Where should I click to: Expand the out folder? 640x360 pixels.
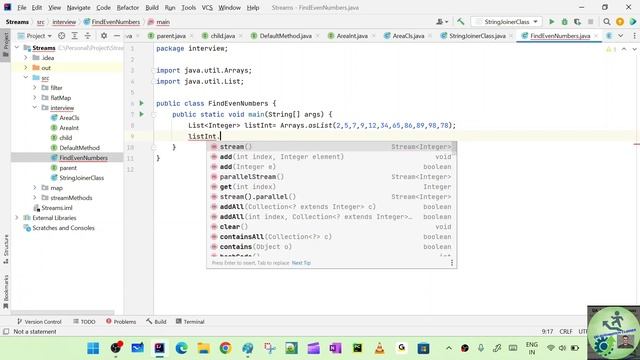[26, 68]
